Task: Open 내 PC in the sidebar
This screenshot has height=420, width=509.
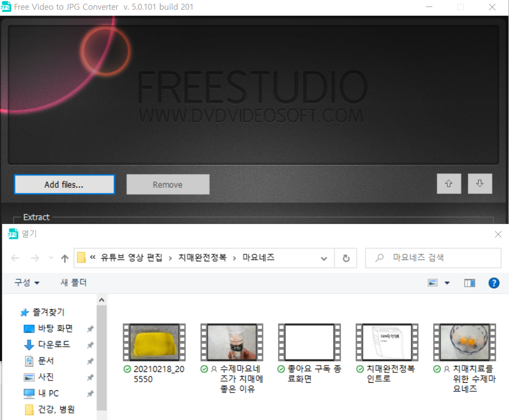Action: pyautogui.click(x=41, y=394)
